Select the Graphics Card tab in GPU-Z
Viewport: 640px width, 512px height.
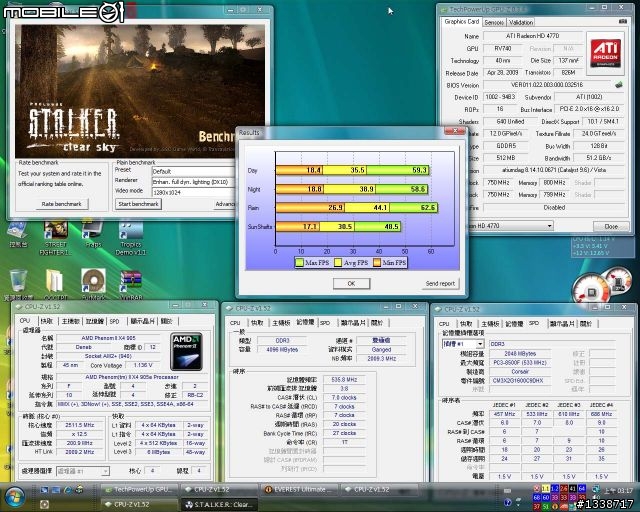[461, 22]
